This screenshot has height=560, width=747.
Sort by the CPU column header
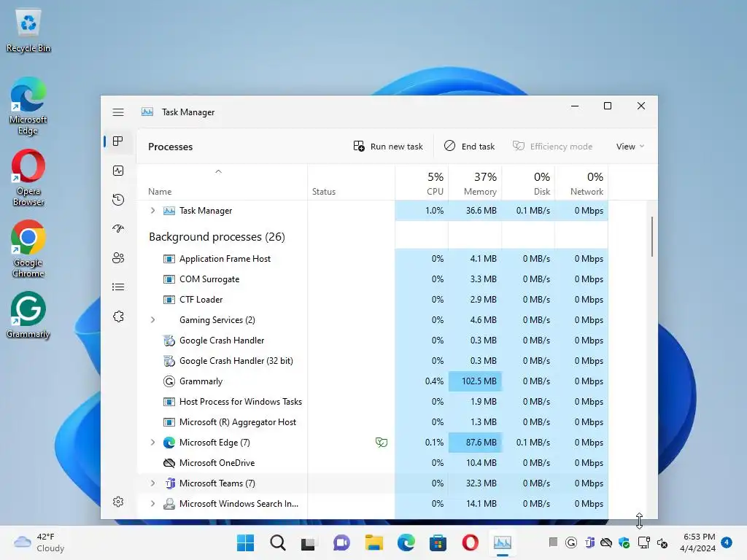(x=422, y=183)
